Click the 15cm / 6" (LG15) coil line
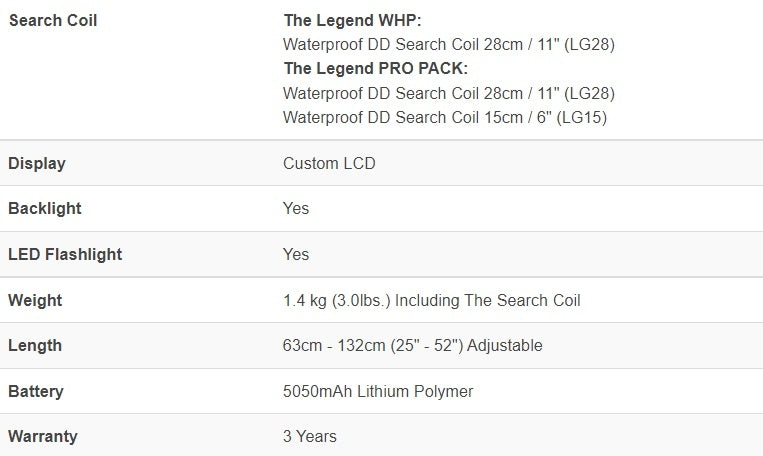 pyautogui.click(x=445, y=117)
